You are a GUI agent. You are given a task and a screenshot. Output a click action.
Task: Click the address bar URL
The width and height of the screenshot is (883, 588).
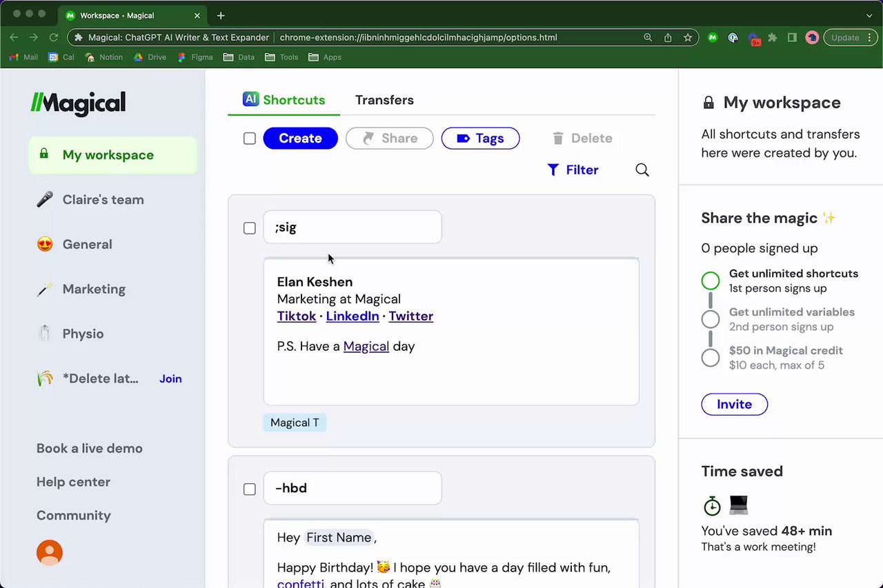[418, 38]
